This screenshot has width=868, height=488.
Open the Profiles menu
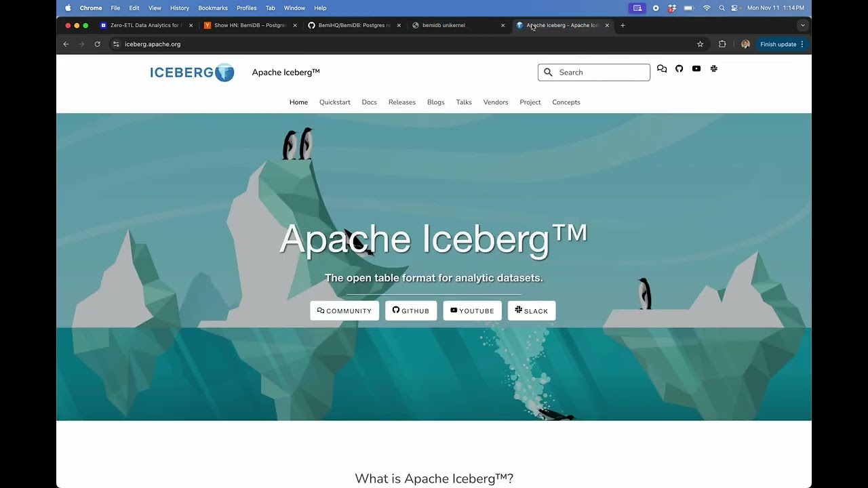click(247, 8)
